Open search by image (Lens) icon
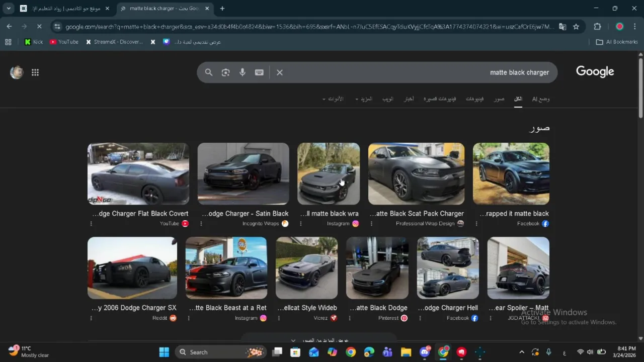Screen dimensions: 644x362 coord(225,72)
